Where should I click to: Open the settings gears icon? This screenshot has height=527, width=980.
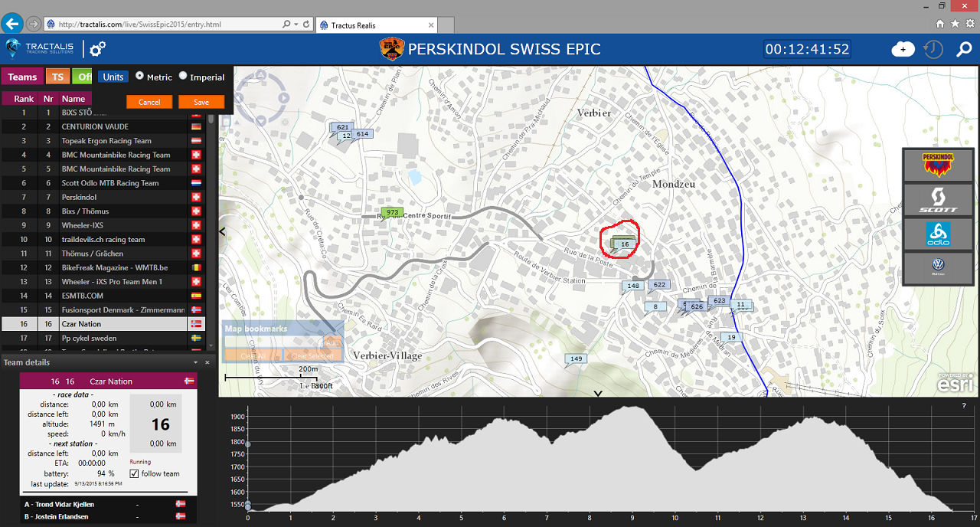[98, 49]
